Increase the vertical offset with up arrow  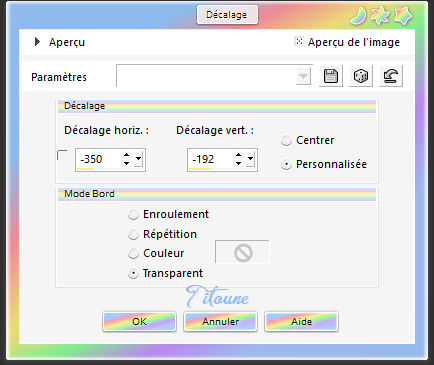238,155
